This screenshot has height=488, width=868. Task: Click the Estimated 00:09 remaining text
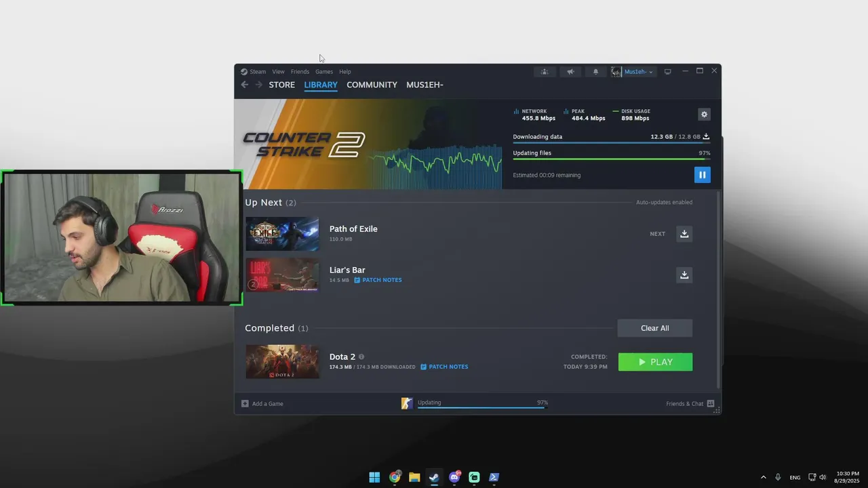point(547,175)
